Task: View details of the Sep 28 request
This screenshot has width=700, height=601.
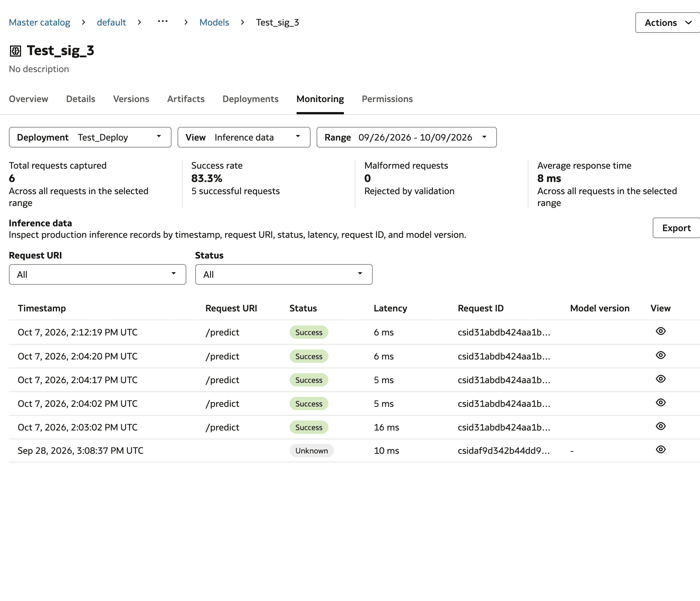Action: point(660,449)
